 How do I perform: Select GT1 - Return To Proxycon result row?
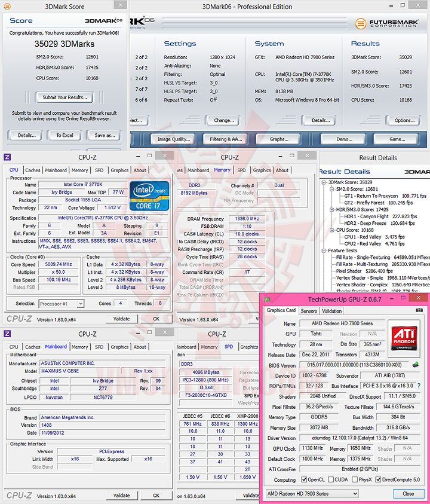point(385,196)
